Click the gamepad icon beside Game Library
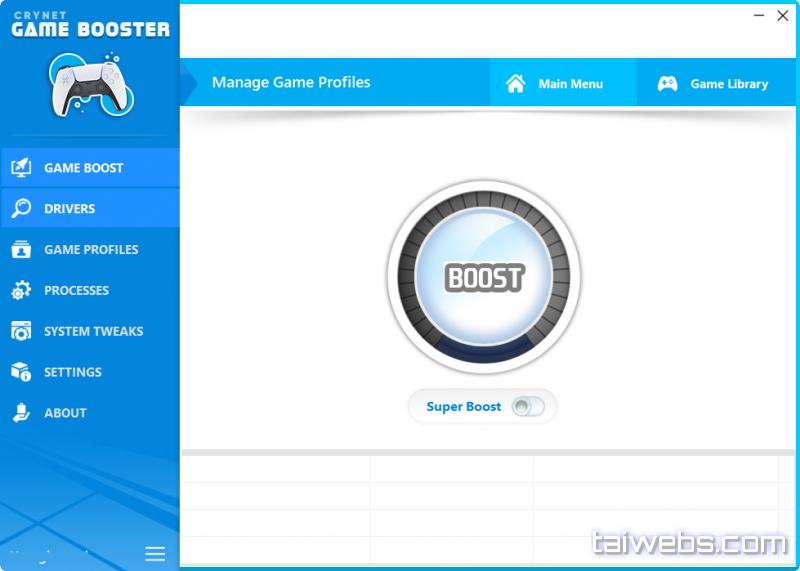 click(667, 84)
